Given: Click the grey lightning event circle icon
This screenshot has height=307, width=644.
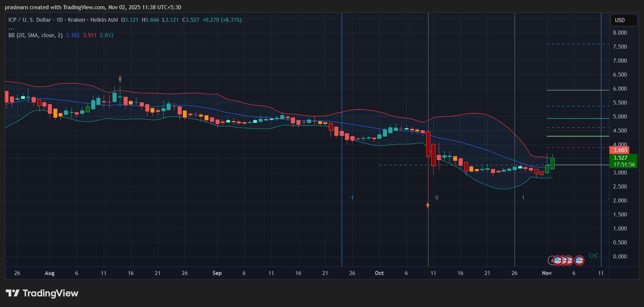Looking at the screenshot, I should (x=552, y=261).
